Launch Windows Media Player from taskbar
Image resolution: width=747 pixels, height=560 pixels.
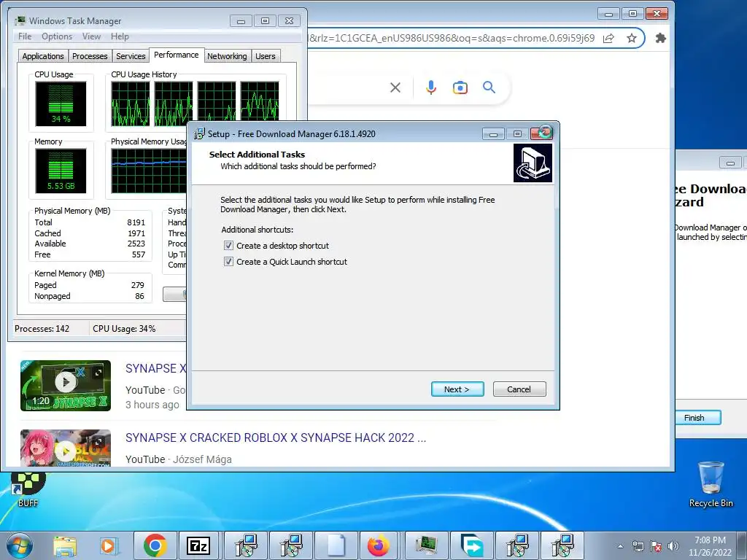pyautogui.click(x=109, y=545)
